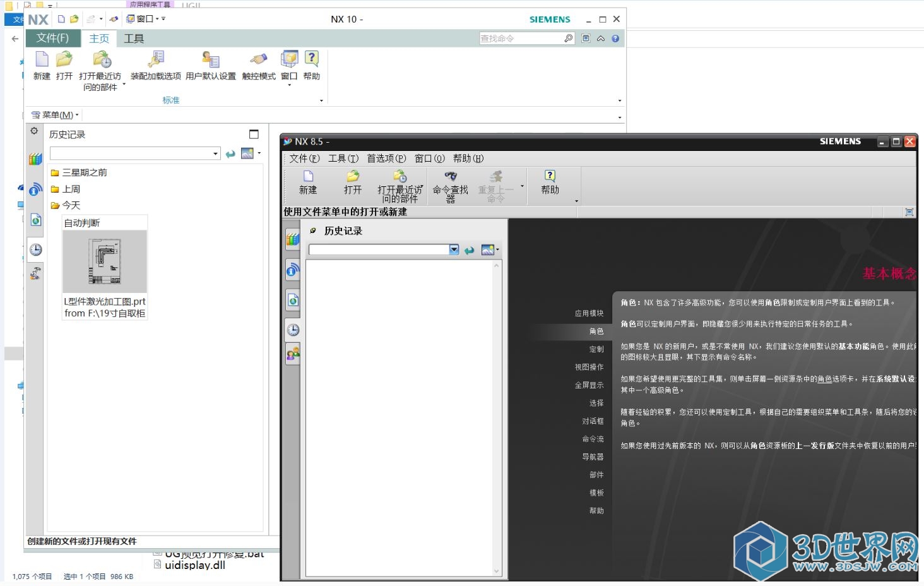Collapse 今天 folder in NX 10 history

point(66,205)
